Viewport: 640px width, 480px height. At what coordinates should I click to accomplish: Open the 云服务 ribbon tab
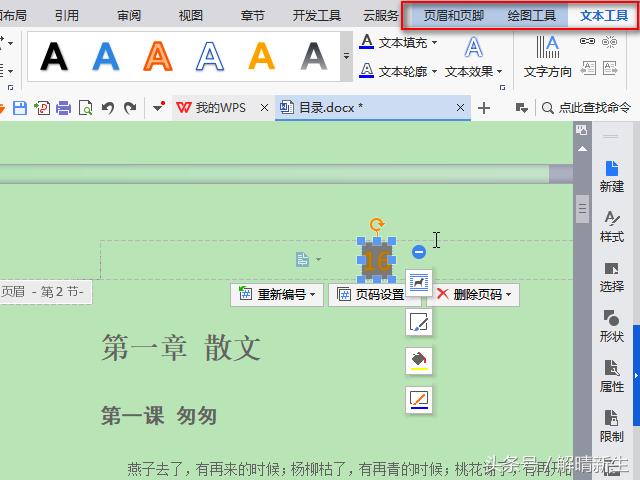click(380, 16)
